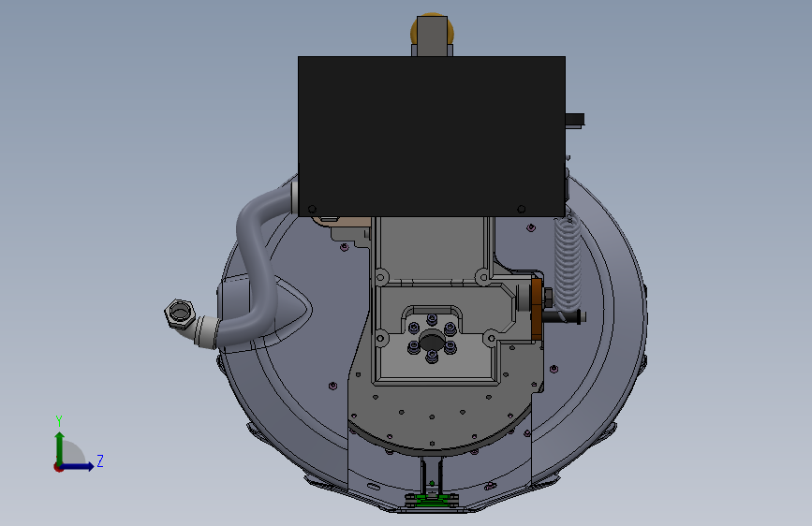812x526 pixels.
Task: Select the dark central hub ringed by bolts
Action: pyautogui.click(x=432, y=342)
